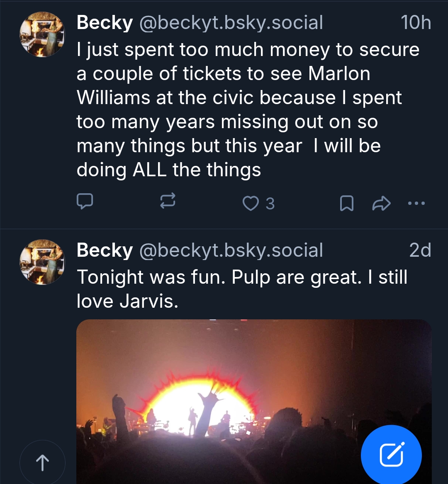Tap the like count showing 3
This screenshot has width=448, height=484.
coord(270,204)
